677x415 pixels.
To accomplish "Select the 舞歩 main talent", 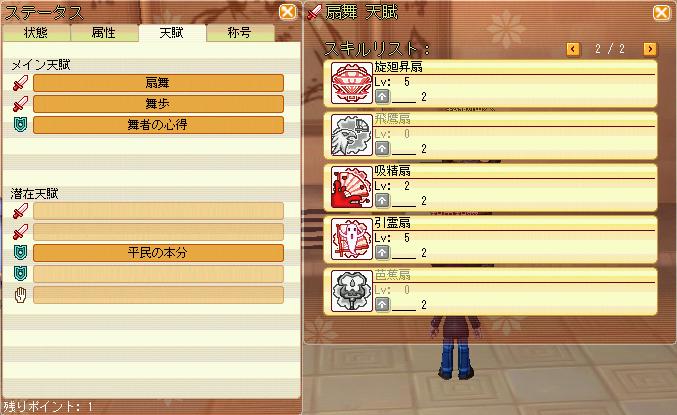I will (158, 104).
